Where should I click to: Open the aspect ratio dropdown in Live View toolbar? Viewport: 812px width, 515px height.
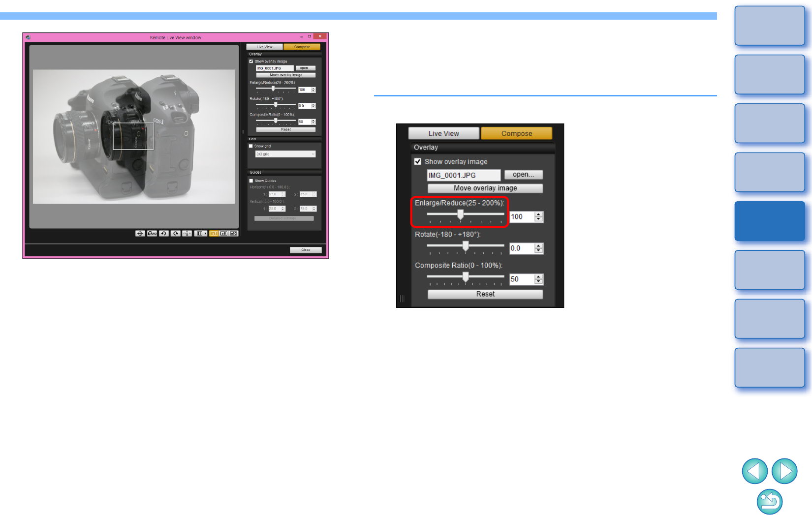coord(201,234)
